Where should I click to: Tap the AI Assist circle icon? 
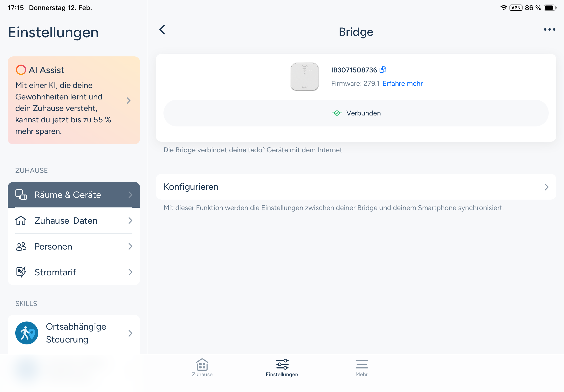pyautogui.click(x=21, y=70)
